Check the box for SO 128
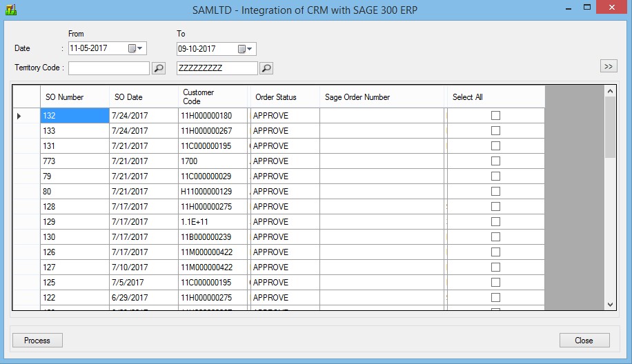 click(x=496, y=207)
